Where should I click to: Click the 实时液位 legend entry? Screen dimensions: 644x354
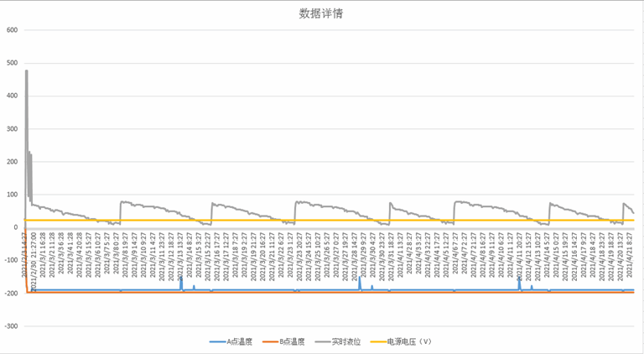(338, 341)
